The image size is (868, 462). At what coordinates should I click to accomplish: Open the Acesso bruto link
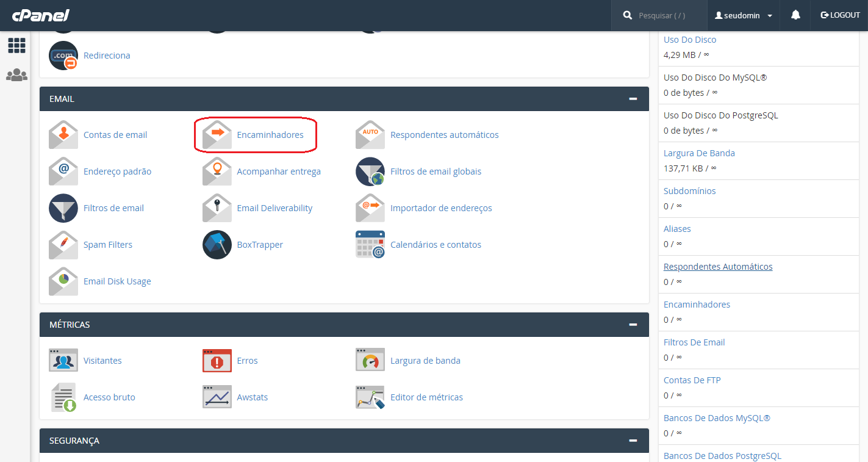pyautogui.click(x=109, y=397)
